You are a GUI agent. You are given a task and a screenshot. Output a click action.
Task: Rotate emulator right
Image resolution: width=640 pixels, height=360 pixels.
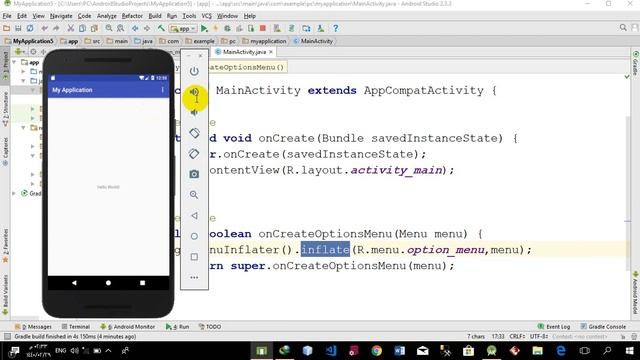pyautogui.click(x=194, y=154)
